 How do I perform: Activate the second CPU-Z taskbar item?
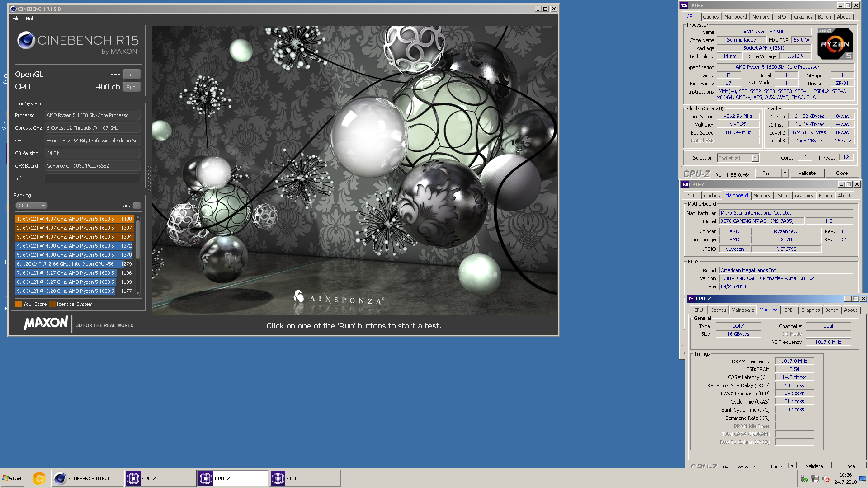(232, 479)
